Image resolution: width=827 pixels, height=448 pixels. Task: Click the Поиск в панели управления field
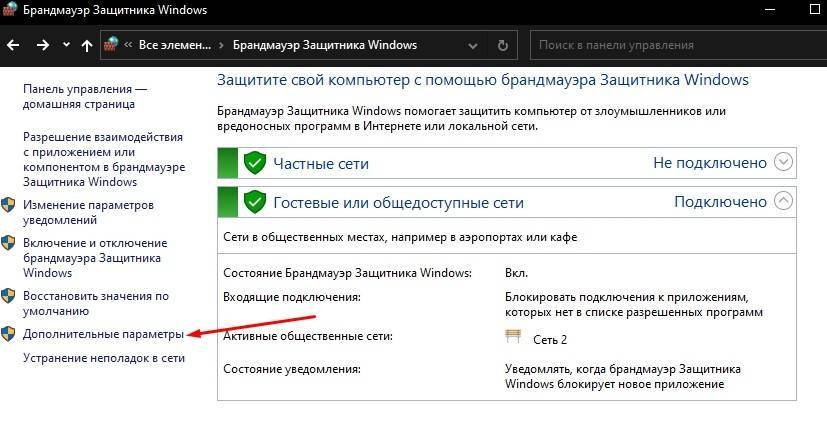(670, 45)
